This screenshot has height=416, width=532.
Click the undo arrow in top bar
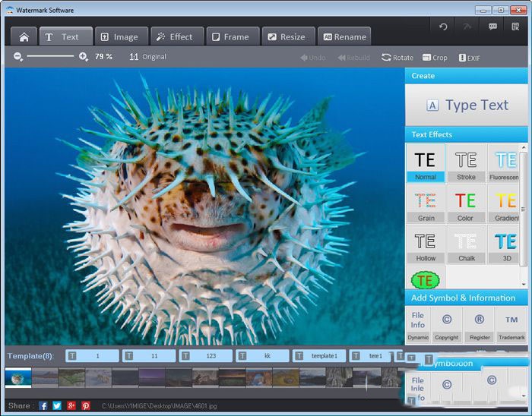pyautogui.click(x=443, y=27)
